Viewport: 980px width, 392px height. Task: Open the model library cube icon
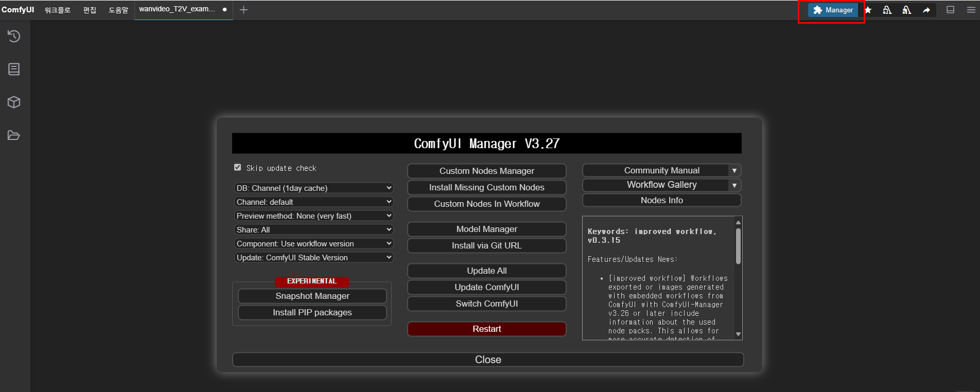pos(14,102)
